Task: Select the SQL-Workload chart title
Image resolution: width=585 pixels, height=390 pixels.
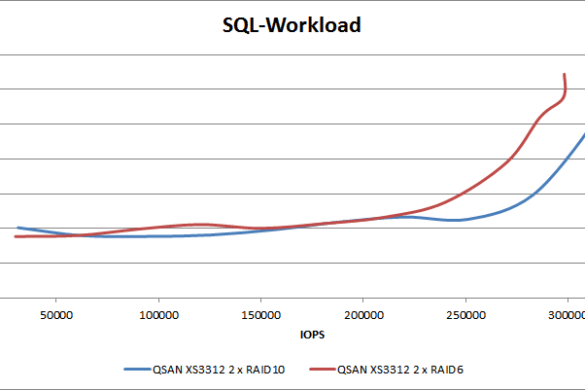Action: (292, 25)
